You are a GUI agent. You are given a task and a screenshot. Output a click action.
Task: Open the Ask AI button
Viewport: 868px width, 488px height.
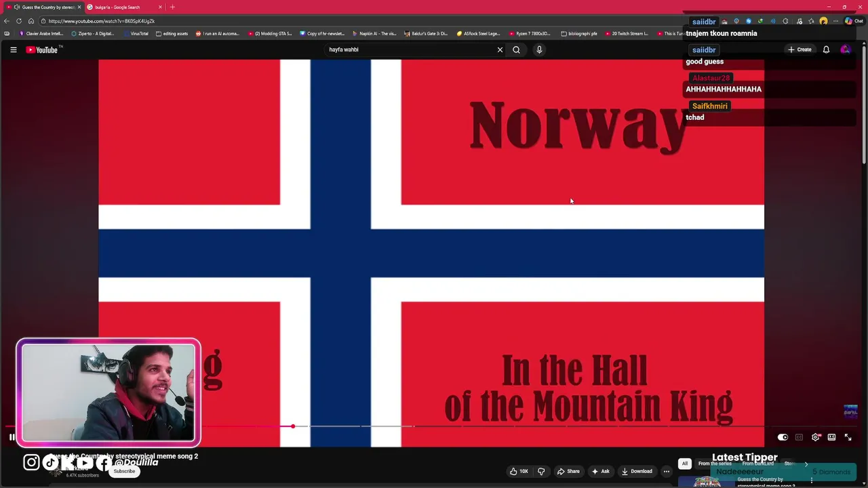click(x=601, y=471)
